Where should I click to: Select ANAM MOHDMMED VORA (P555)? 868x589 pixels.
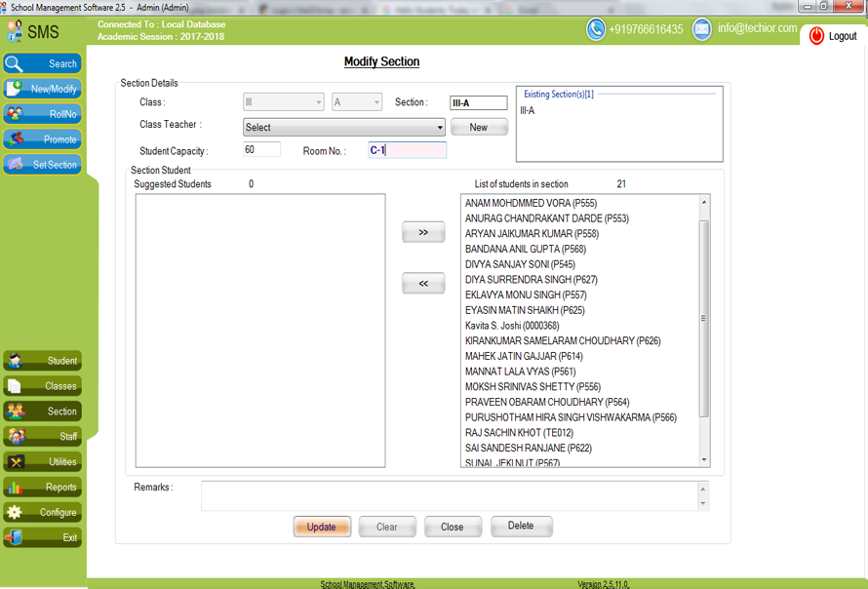coord(531,203)
